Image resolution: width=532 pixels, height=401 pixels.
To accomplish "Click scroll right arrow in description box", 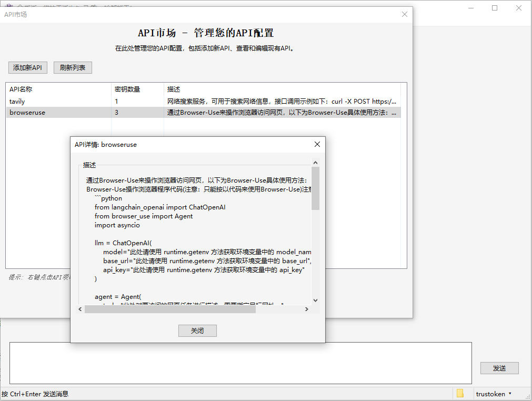I will (x=306, y=309).
